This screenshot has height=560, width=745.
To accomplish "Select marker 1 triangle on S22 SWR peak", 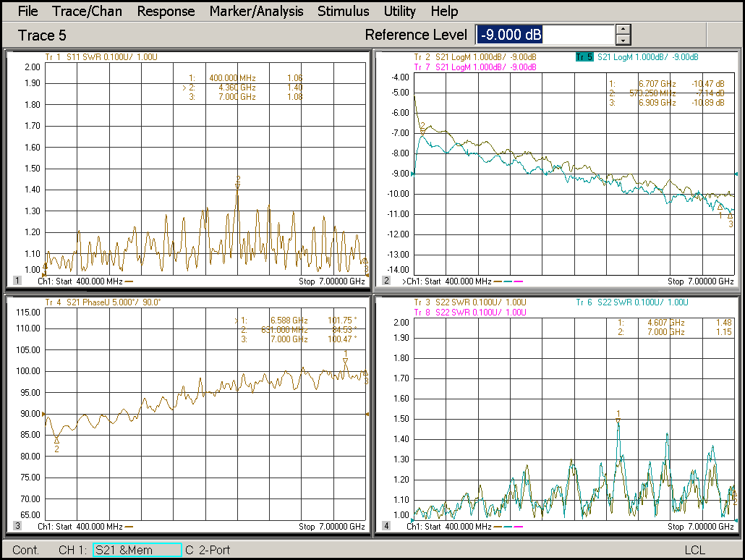I will [618, 420].
